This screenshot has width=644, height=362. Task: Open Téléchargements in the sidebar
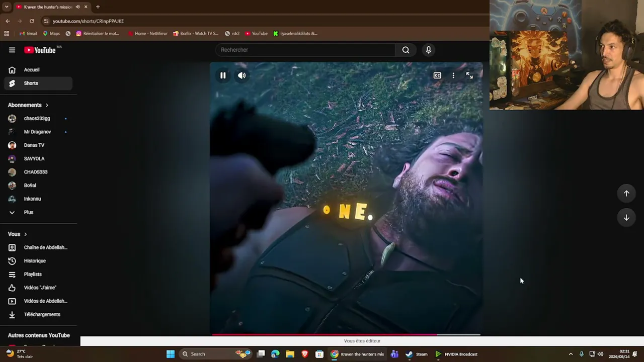[38, 314]
